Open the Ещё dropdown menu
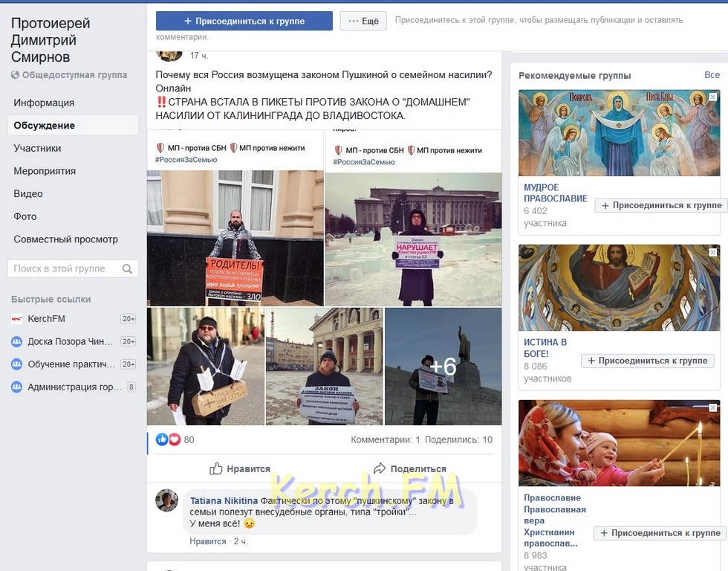Viewport: 728px width, 571px height. click(x=363, y=21)
